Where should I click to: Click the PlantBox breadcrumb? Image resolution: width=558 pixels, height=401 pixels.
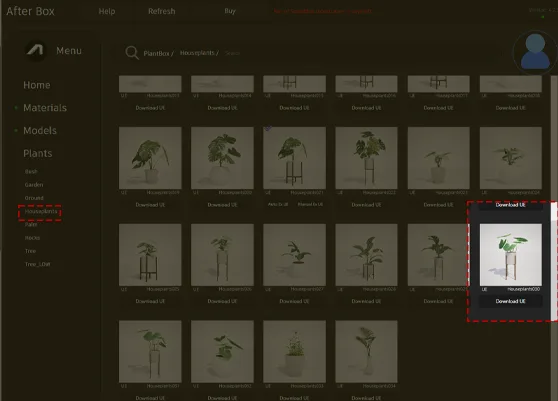click(x=158, y=53)
